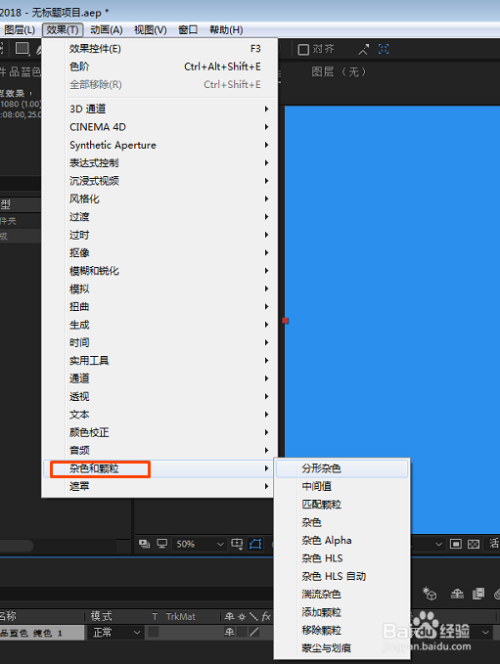Apply the 杂色 Alpha effect
This screenshot has width=500, height=664.
[x=342, y=540]
